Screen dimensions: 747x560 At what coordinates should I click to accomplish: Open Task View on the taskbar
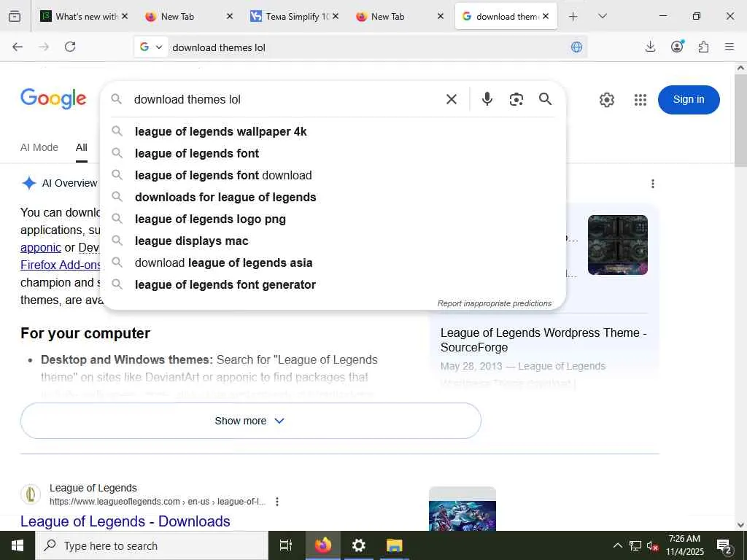(x=286, y=545)
